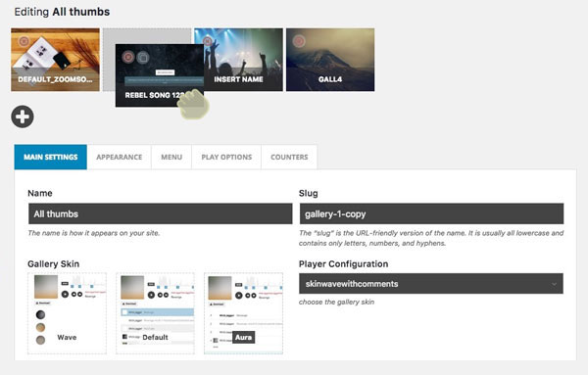Viewport: 588px width, 375px height.
Task: Click the round plus add-gallery button
Action: tap(23, 117)
